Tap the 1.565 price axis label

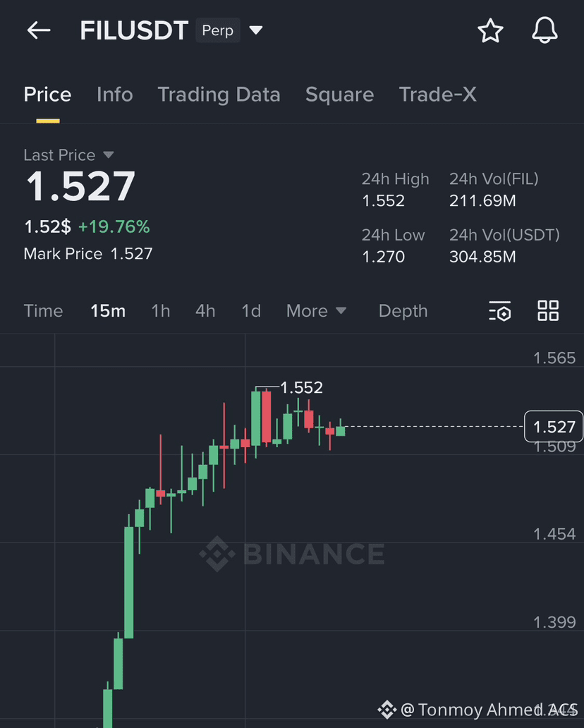click(554, 358)
